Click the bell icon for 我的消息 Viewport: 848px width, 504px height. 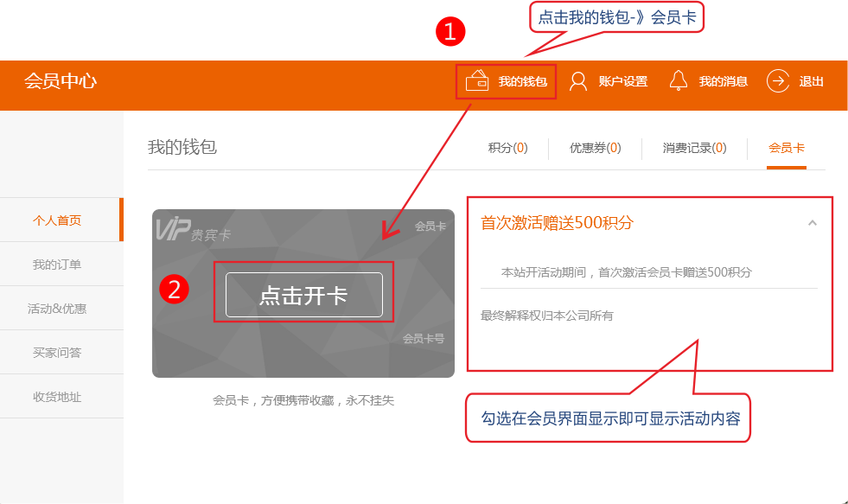point(679,81)
